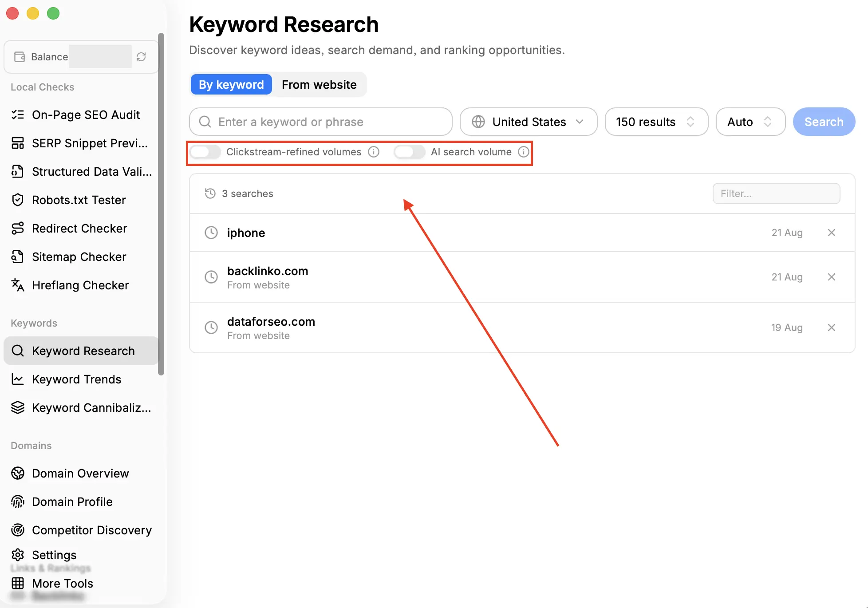Remove iphone search from history
The image size is (868, 608).
[832, 233]
